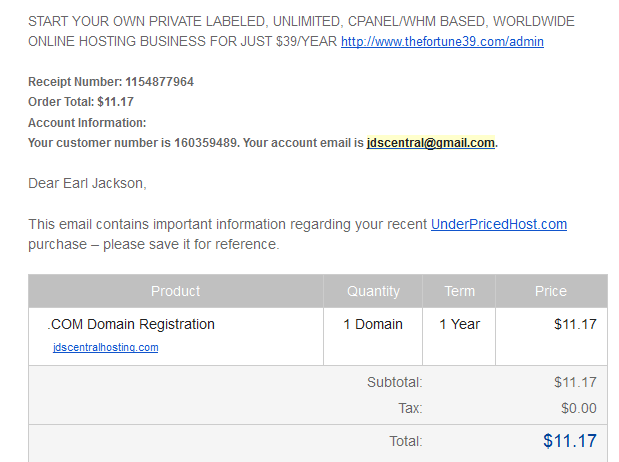Open the jdscentralhosting.com domain link
The width and height of the screenshot is (619, 462).
(x=105, y=347)
